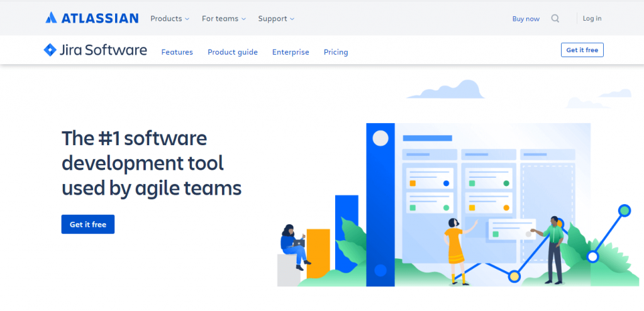The width and height of the screenshot is (644, 311).
Task: Click the Jira Software wordmark text
Action: [x=103, y=50]
